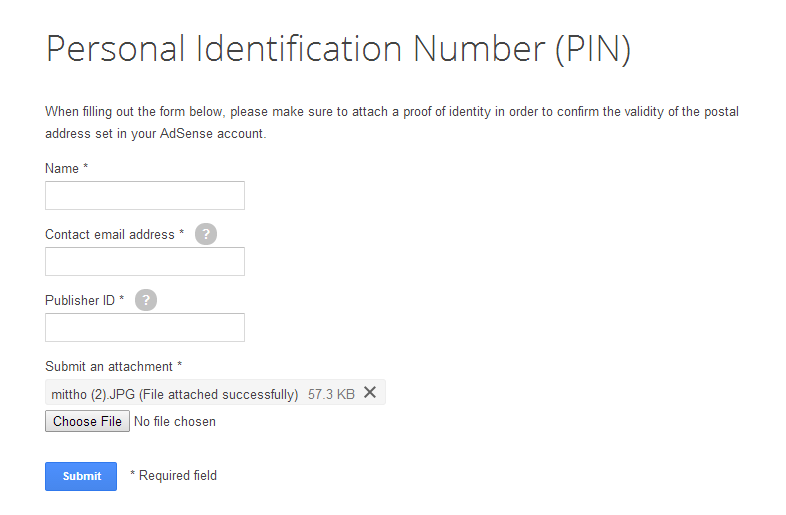Focus the Name input field
Viewport: 786px width, 515px height.
(145, 196)
